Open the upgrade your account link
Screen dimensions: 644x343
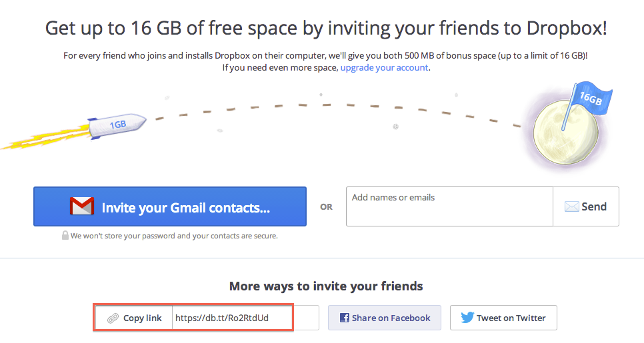pos(384,68)
